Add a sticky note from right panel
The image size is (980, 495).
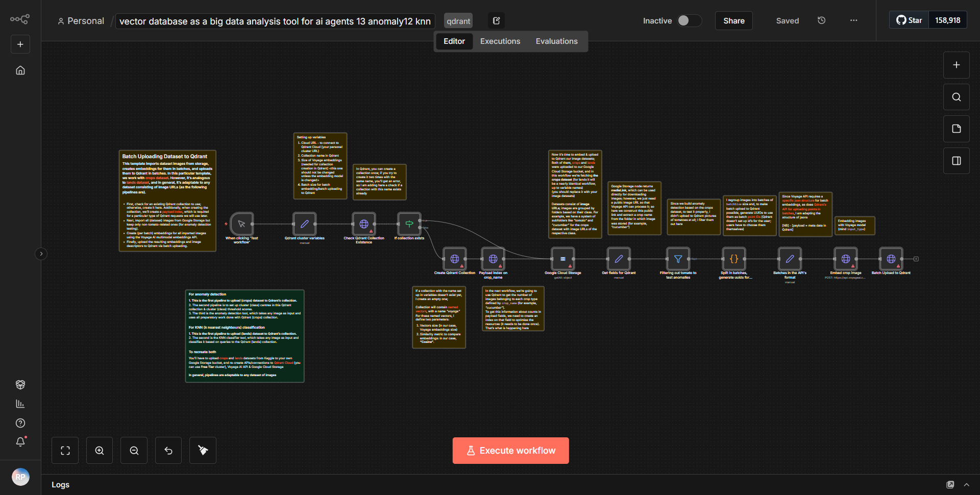pyautogui.click(x=956, y=129)
